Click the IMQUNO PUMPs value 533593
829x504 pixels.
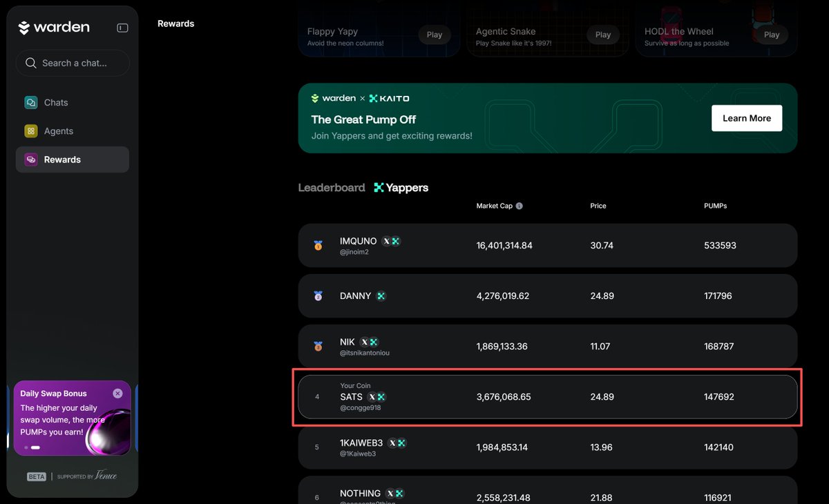pos(720,245)
